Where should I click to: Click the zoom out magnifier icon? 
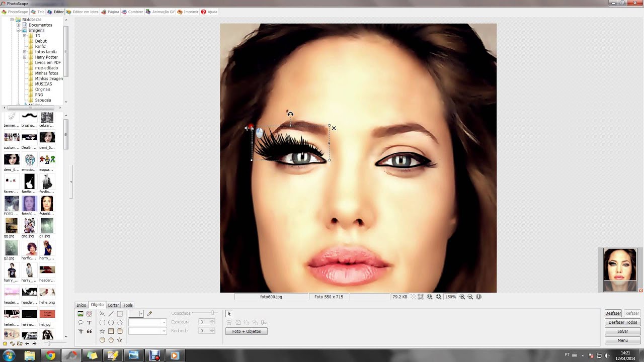tap(470, 297)
